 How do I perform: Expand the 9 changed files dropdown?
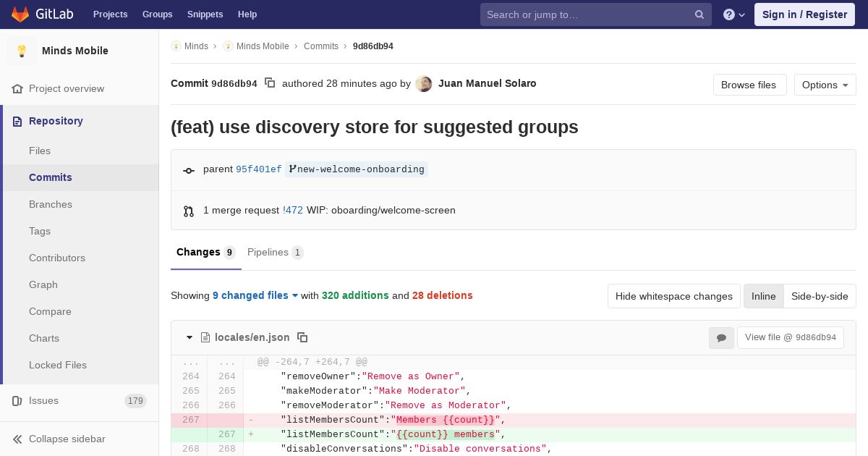255,295
